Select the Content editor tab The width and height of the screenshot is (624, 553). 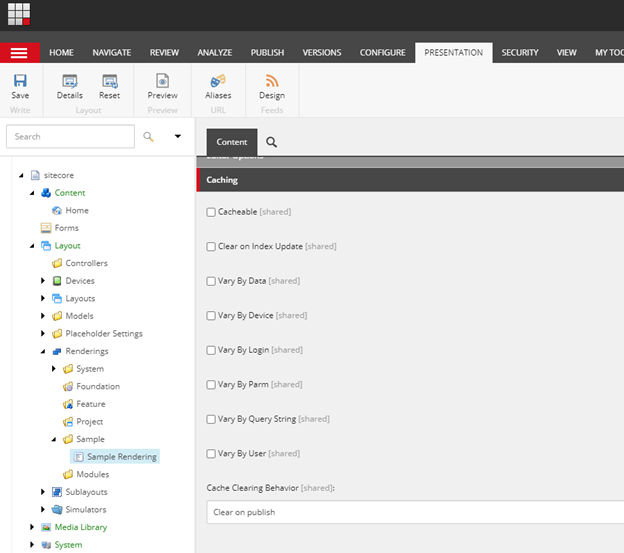click(x=232, y=142)
